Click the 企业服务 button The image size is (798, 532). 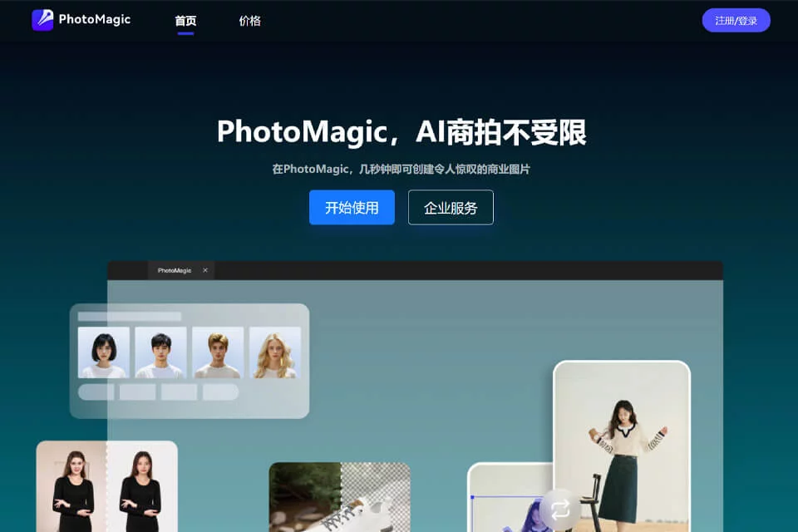(x=451, y=207)
